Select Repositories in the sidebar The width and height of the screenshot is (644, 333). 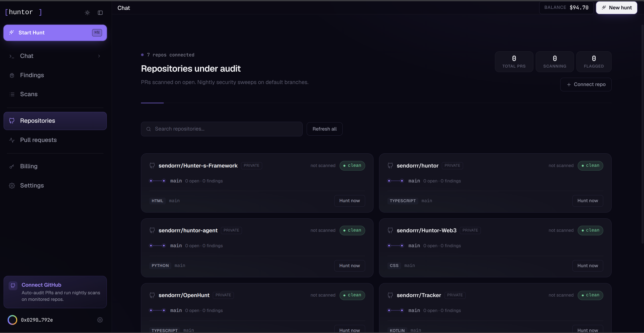pos(55,121)
